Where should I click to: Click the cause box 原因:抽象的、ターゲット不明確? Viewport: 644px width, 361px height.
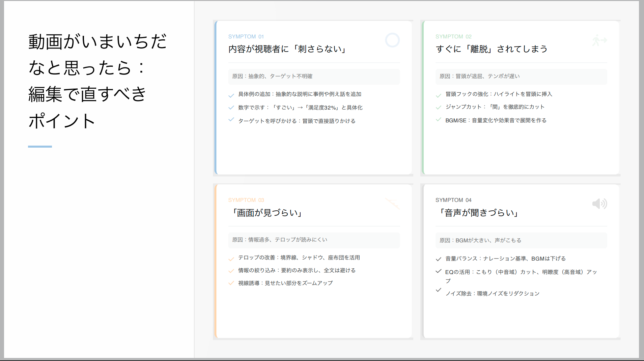coord(314,77)
